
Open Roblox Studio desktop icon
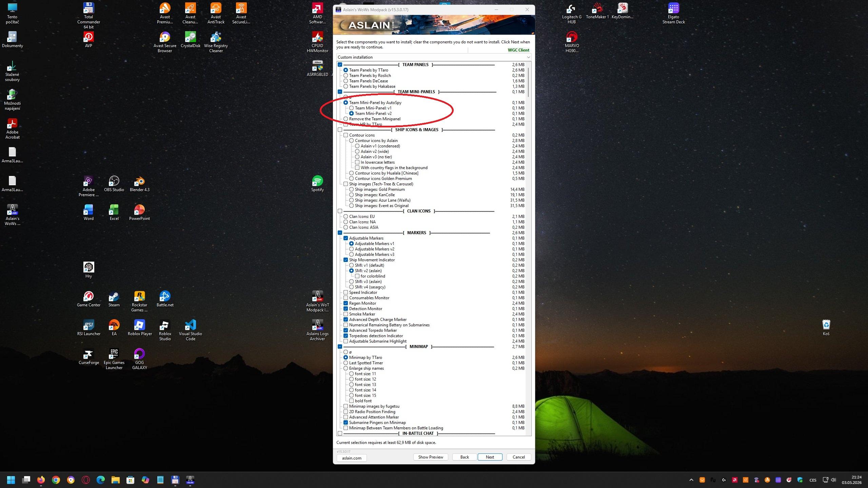point(165,330)
